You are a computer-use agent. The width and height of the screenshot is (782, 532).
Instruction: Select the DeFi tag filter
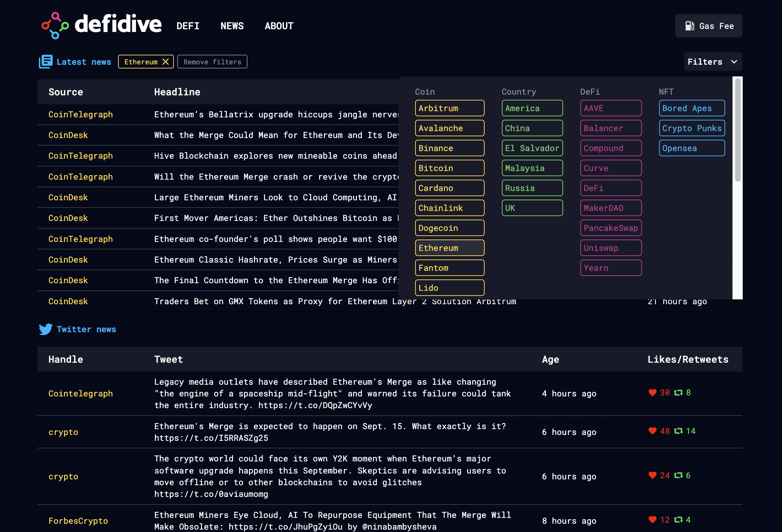coord(611,188)
